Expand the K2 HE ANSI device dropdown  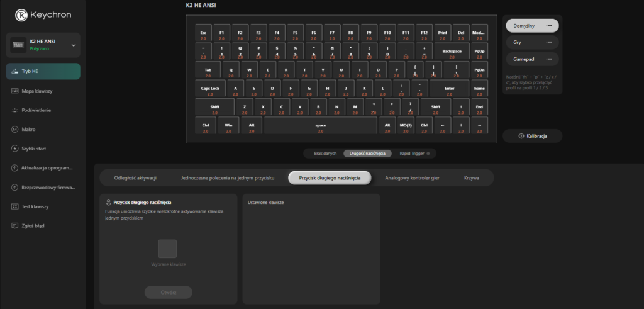click(x=74, y=45)
